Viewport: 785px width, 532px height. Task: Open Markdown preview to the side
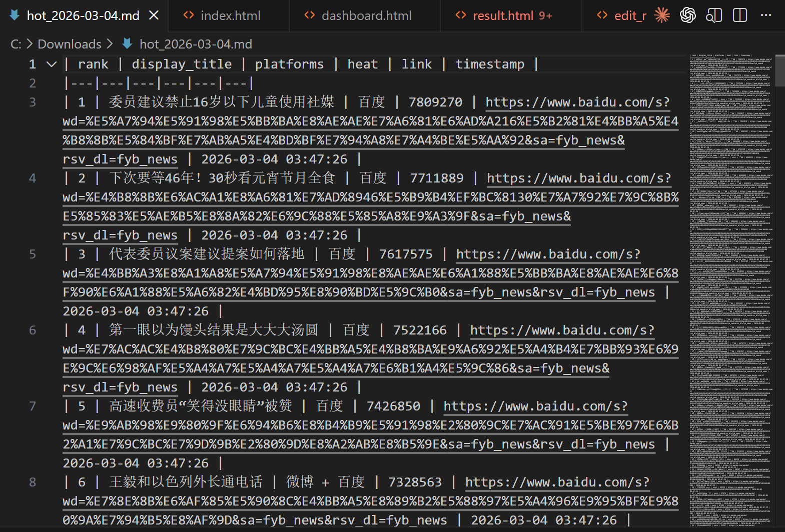coord(714,15)
